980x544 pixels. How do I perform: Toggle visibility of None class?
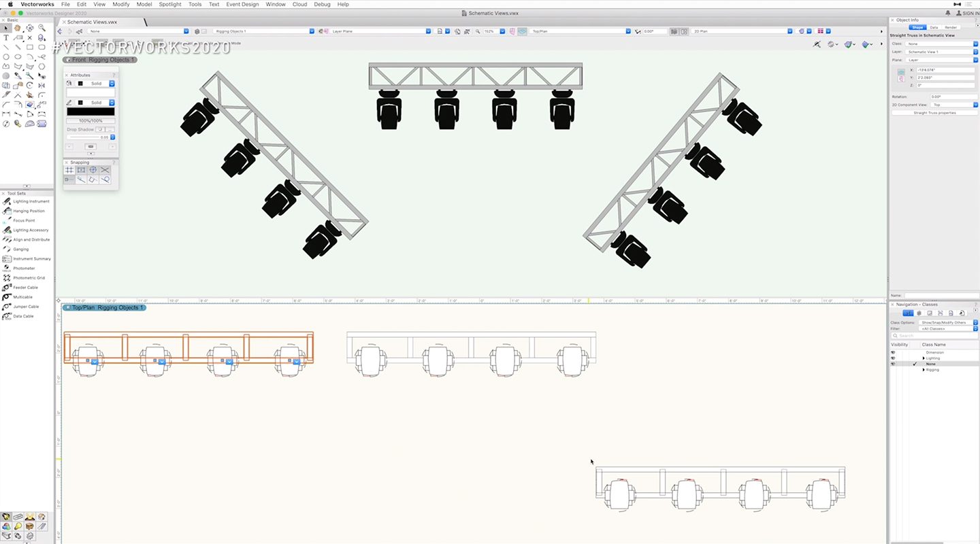click(893, 364)
